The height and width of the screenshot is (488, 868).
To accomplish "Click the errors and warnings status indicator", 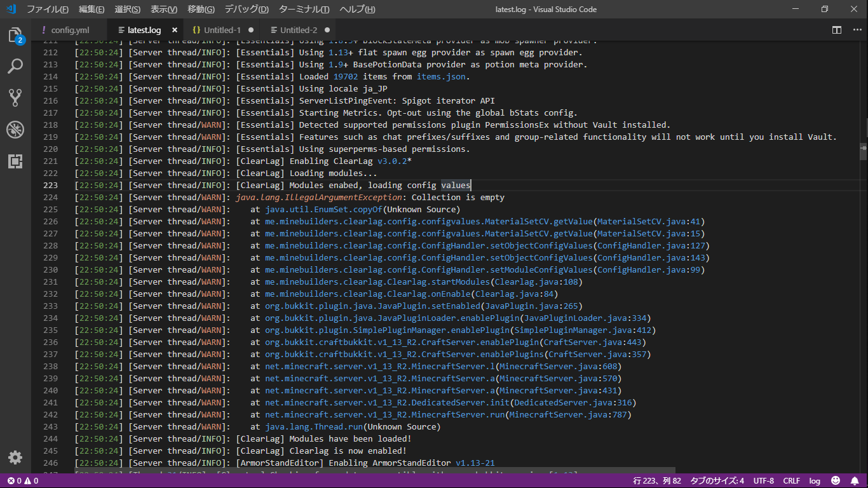I will click(x=23, y=481).
